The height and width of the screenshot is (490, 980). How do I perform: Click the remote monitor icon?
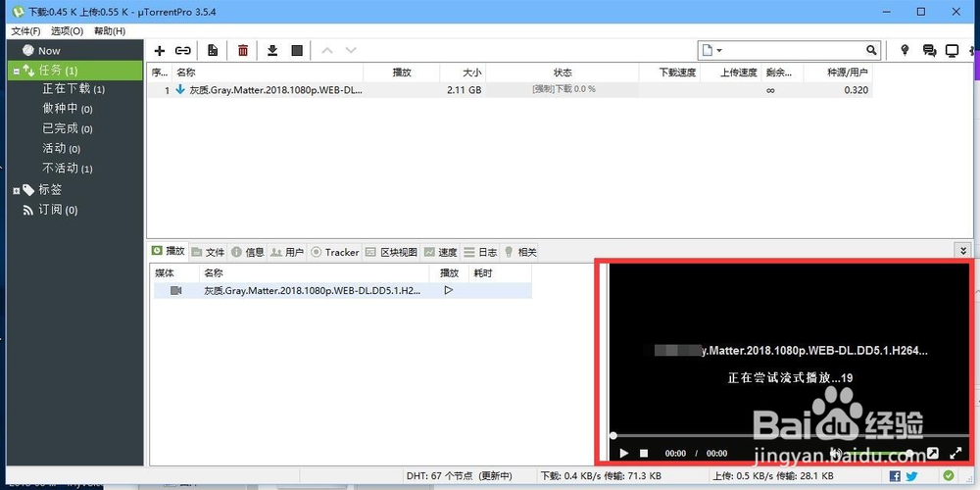point(952,51)
